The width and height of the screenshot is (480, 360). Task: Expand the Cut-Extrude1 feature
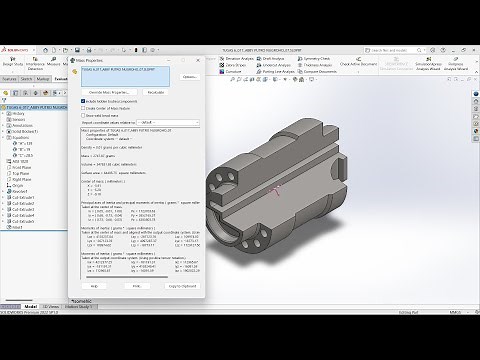pos(3,197)
